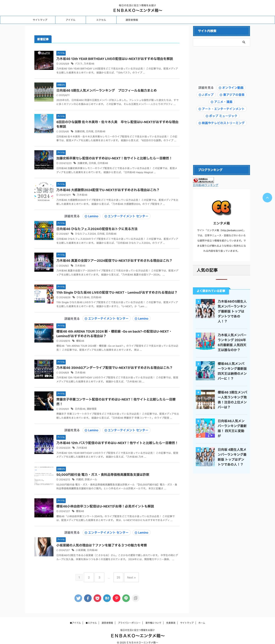Click 大感謝祭2024 article thumbnail

tap(44, 192)
